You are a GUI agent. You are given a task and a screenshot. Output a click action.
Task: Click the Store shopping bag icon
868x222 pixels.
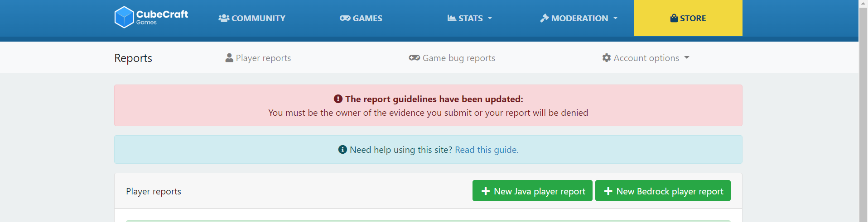[674, 18]
